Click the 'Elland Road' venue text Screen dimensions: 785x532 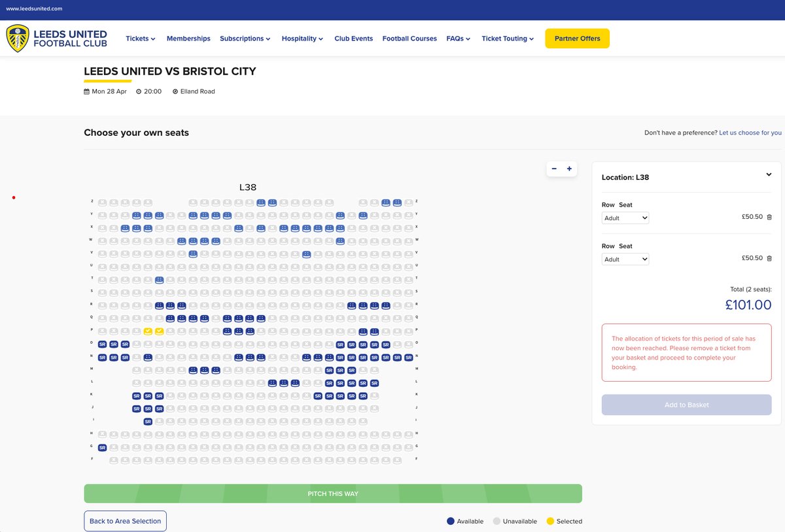198,91
